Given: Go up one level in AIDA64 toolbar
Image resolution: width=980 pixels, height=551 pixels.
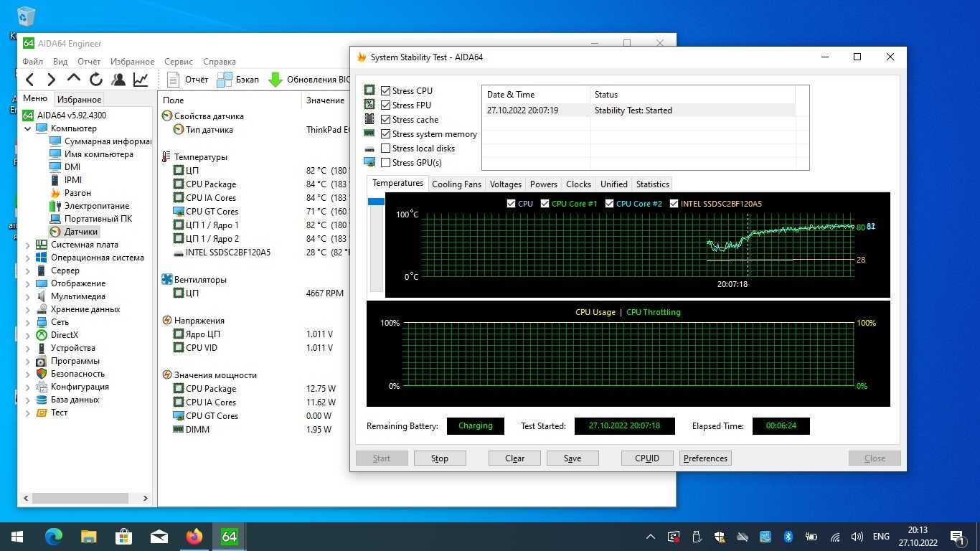Looking at the screenshot, I should coord(74,79).
